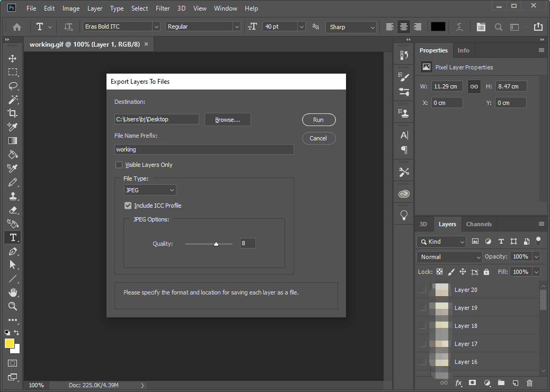Uncheck Include ICC Profile
550x392 pixels.
128,206
